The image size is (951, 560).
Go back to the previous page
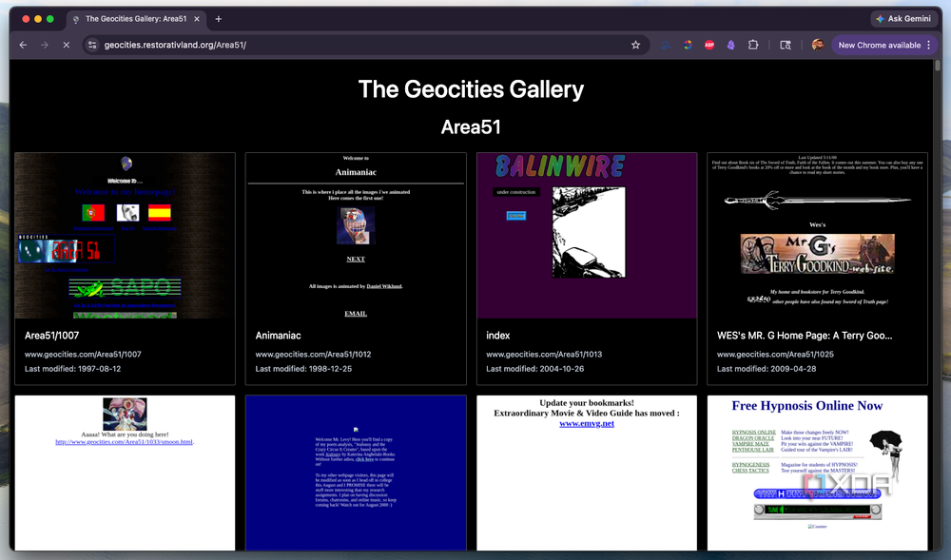(23, 45)
